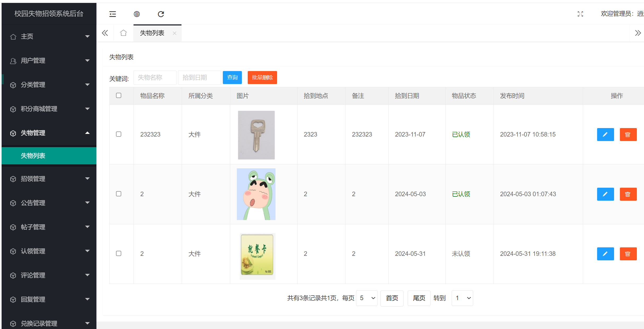Open the per-page count dropdown showing 5
The height and width of the screenshot is (329, 644).
pyautogui.click(x=367, y=298)
